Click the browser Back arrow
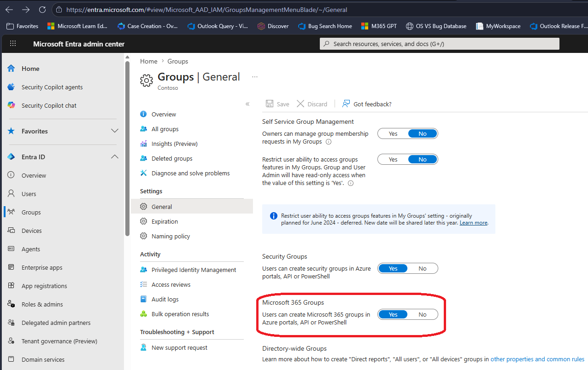588x370 pixels. pos(9,9)
